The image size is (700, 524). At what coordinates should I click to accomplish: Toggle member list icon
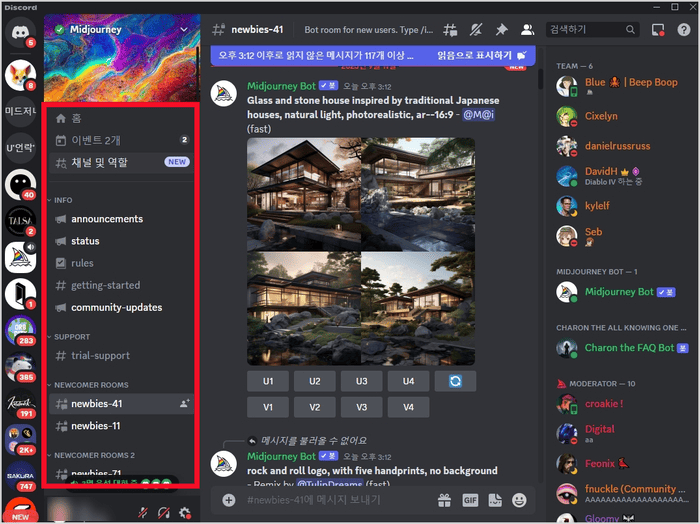(x=527, y=30)
